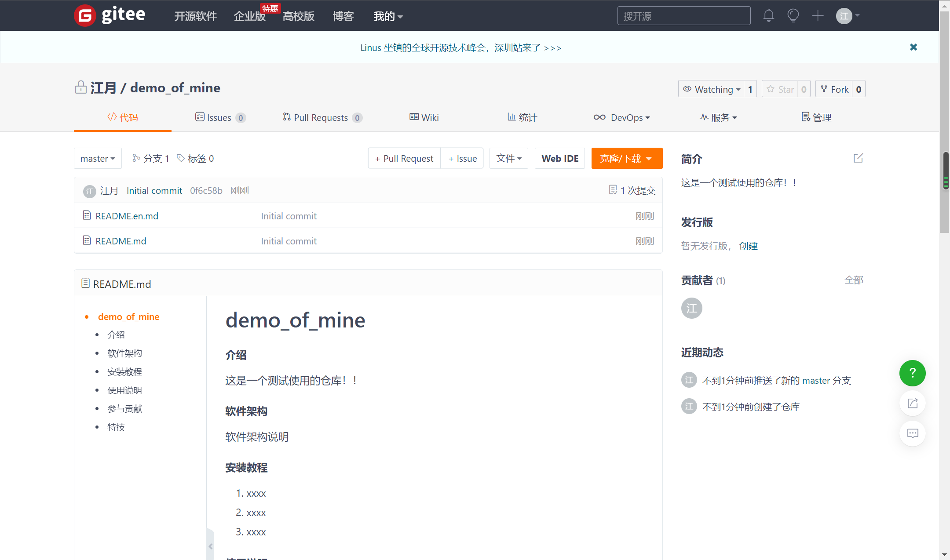
Task: Click the 搜开源 search field
Action: click(x=683, y=15)
